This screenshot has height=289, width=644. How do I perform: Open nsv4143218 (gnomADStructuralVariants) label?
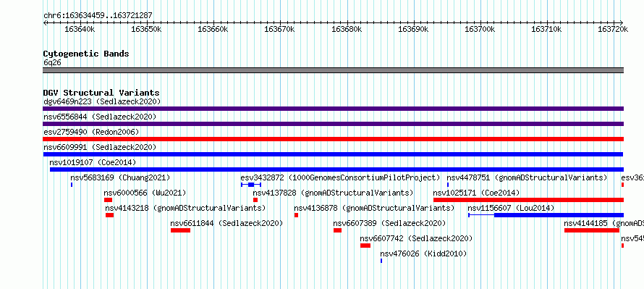tap(186, 208)
